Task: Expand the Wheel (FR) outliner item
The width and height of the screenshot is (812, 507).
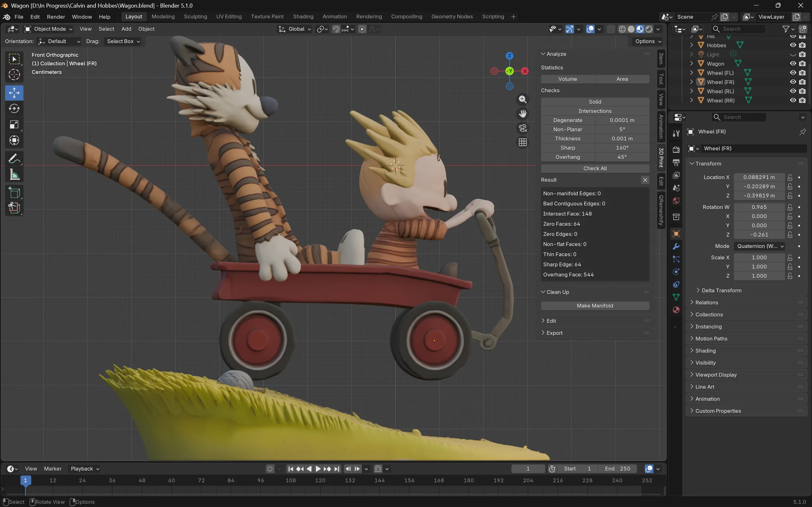Action: pos(691,82)
